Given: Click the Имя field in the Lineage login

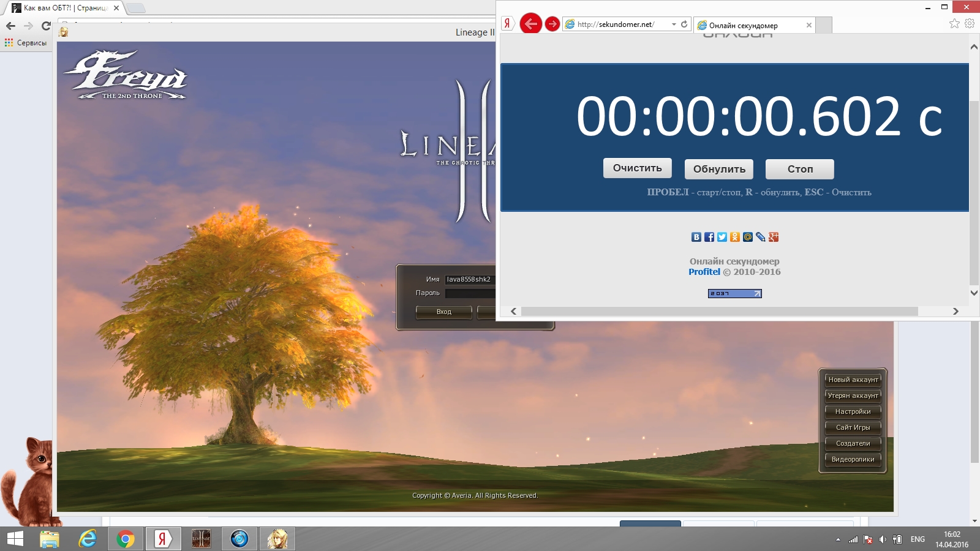Looking at the screenshot, I should 470,279.
